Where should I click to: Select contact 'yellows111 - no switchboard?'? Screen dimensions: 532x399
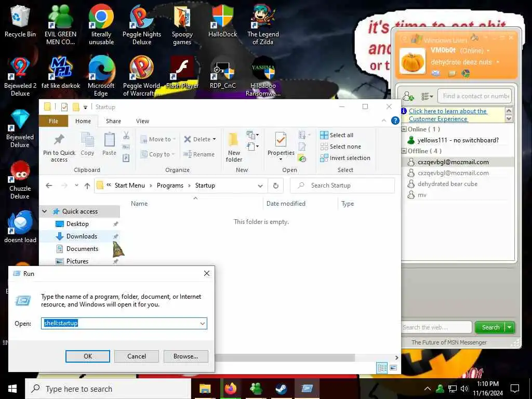coord(458,140)
